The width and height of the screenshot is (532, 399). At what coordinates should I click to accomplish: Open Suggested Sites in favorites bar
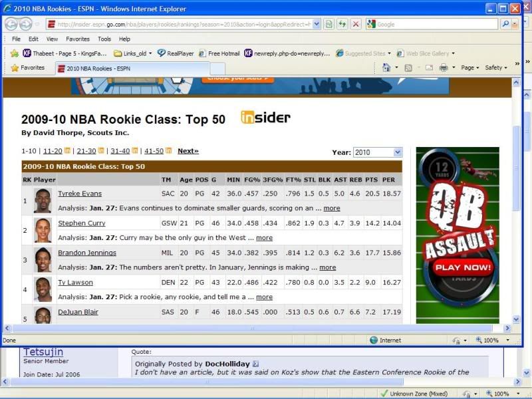tap(363, 53)
